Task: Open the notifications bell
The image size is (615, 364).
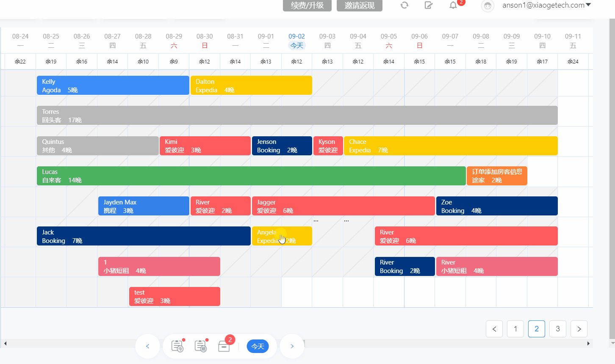Action: (x=453, y=5)
